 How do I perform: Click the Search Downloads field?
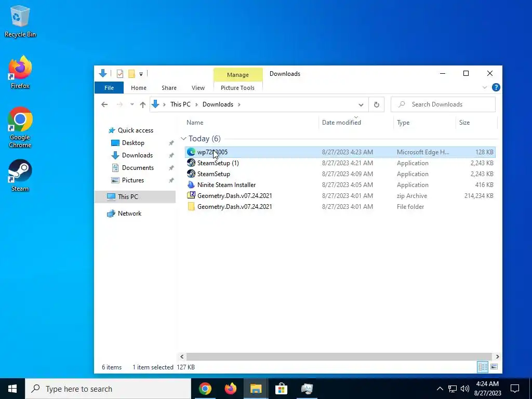(443, 104)
